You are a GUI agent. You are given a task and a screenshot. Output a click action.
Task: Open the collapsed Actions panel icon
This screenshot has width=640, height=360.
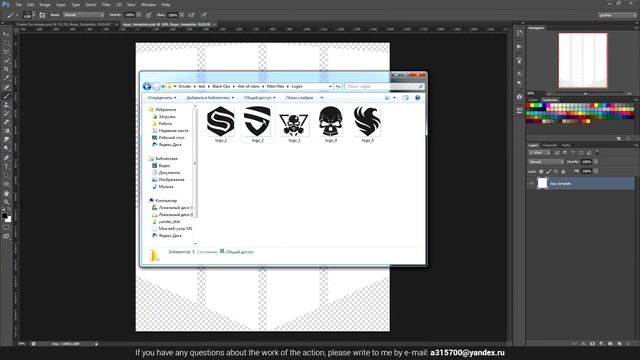(x=519, y=47)
